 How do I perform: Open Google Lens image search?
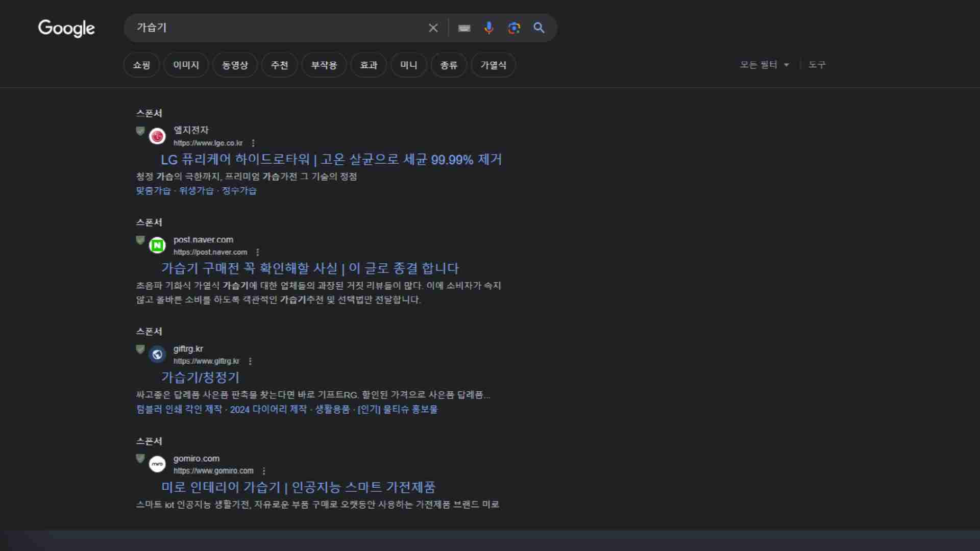coord(514,28)
